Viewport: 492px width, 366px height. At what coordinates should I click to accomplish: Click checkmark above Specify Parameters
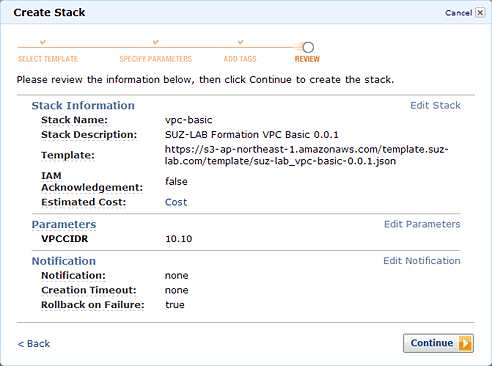156,42
